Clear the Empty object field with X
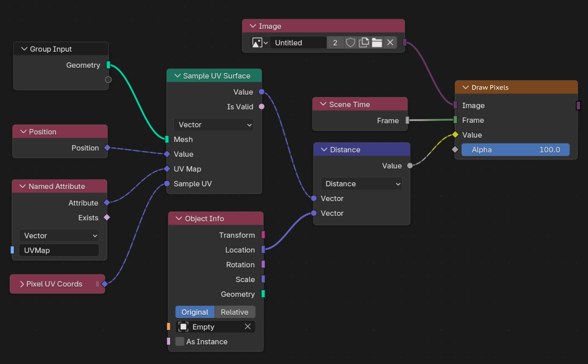This screenshot has height=364, width=588. pos(248,327)
